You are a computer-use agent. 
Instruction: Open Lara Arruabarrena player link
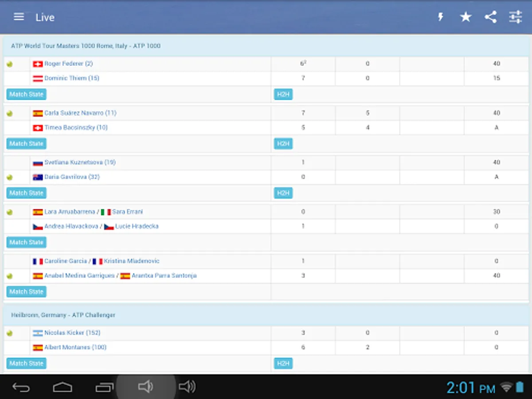coord(70,212)
